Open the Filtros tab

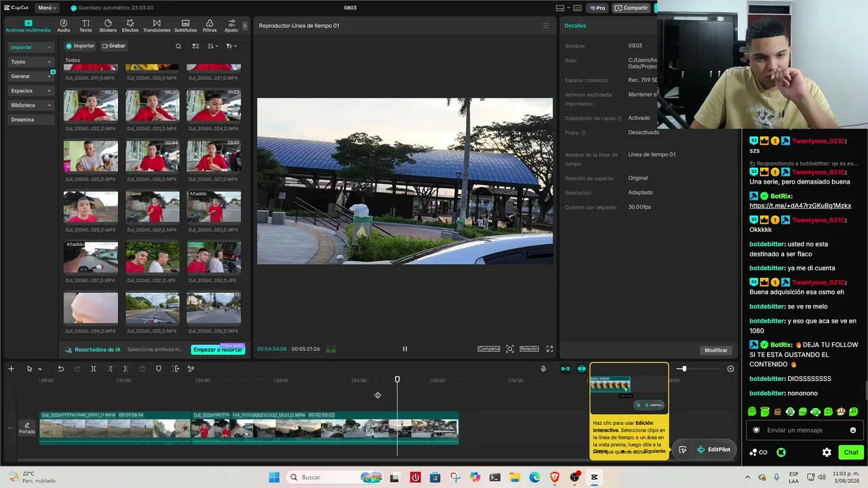coord(210,26)
